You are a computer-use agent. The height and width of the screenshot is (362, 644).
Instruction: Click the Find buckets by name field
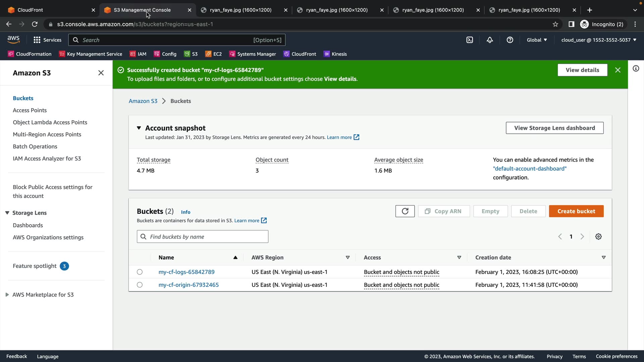point(203,237)
